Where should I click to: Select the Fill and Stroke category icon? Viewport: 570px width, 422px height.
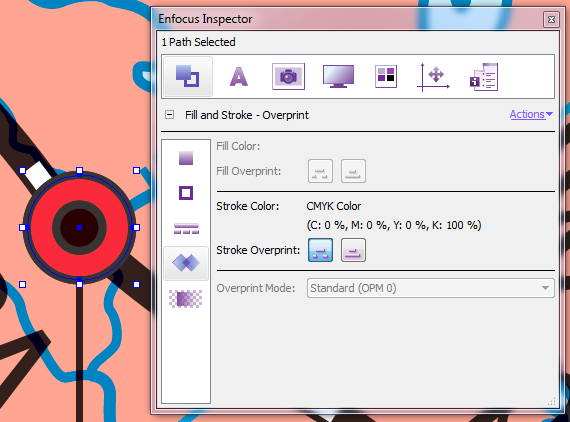(188, 76)
